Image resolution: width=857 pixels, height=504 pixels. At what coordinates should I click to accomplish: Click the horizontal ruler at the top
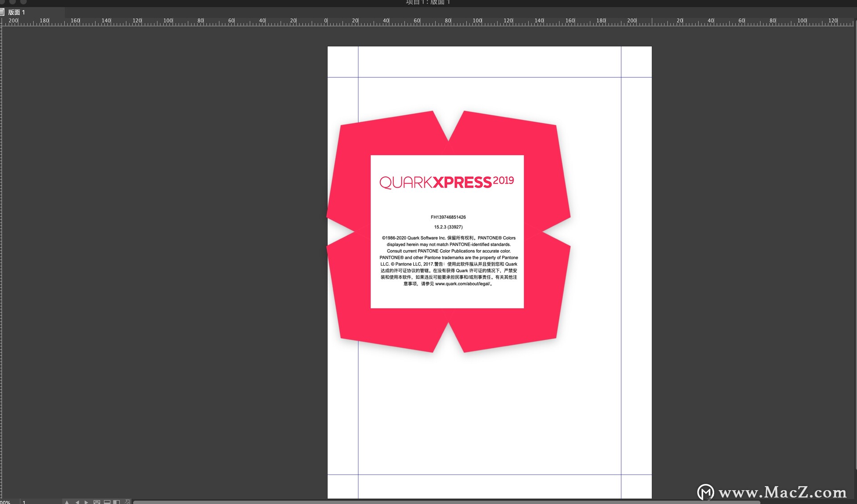428,21
